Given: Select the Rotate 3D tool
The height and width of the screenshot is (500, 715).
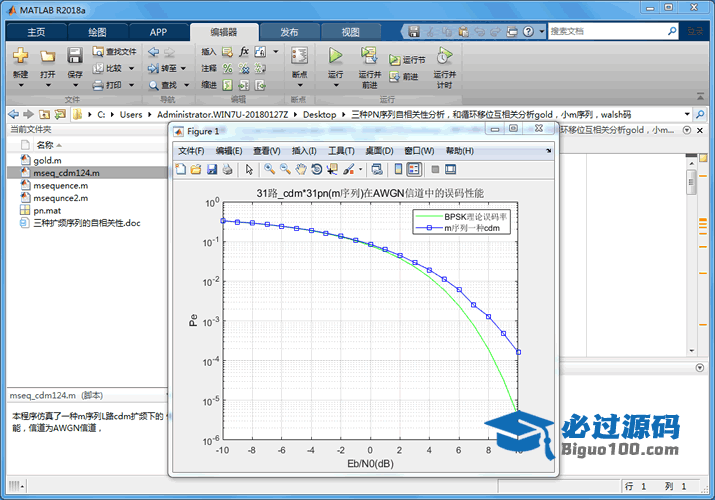Looking at the screenshot, I should (317, 169).
